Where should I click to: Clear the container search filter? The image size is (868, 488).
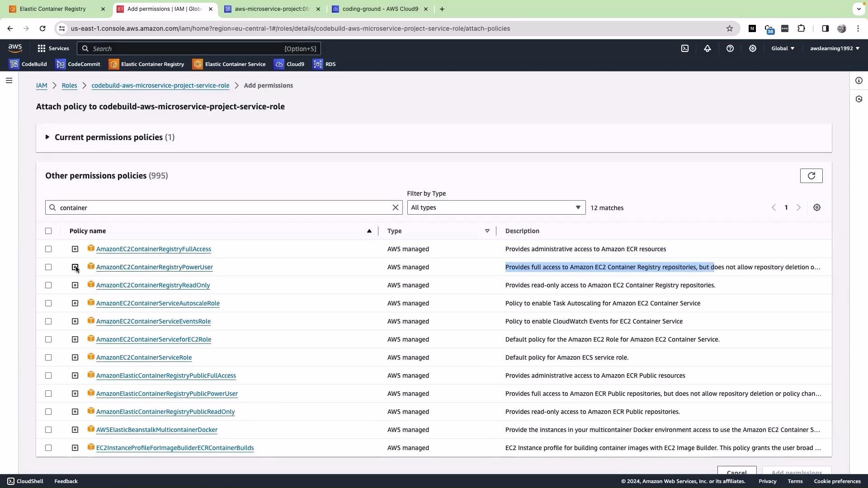coord(396,207)
